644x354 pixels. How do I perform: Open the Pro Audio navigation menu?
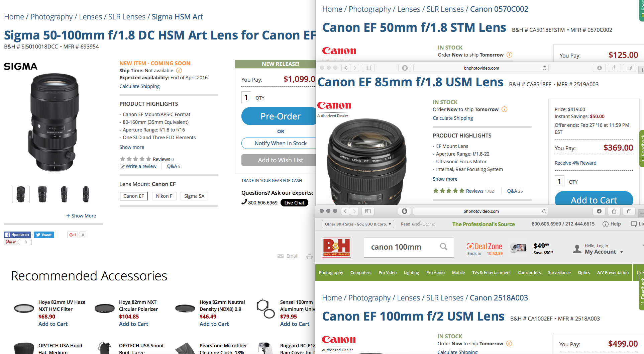[435, 273]
